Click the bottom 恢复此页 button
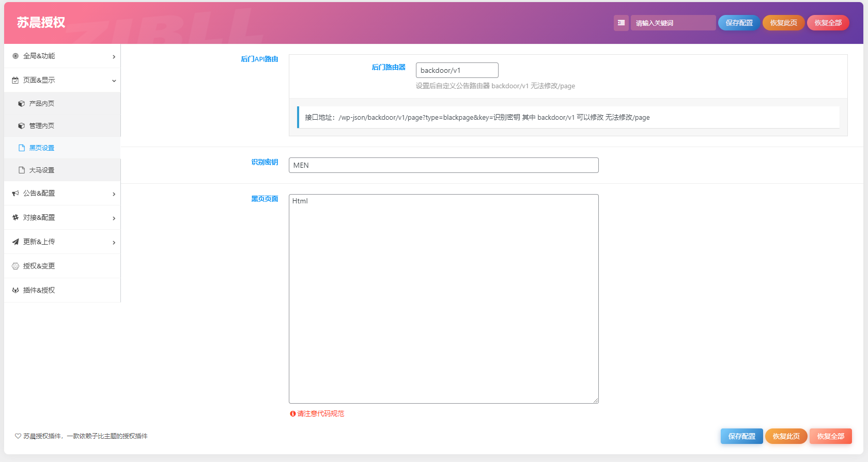The height and width of the screenshot is (462, 868). (x=786, y=436)
